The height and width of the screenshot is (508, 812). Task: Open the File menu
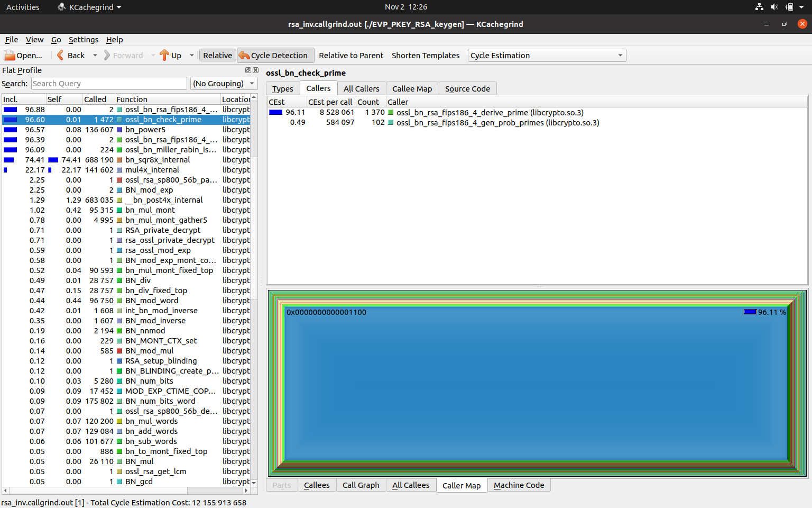pyautogui.click(x=12, y=40)
